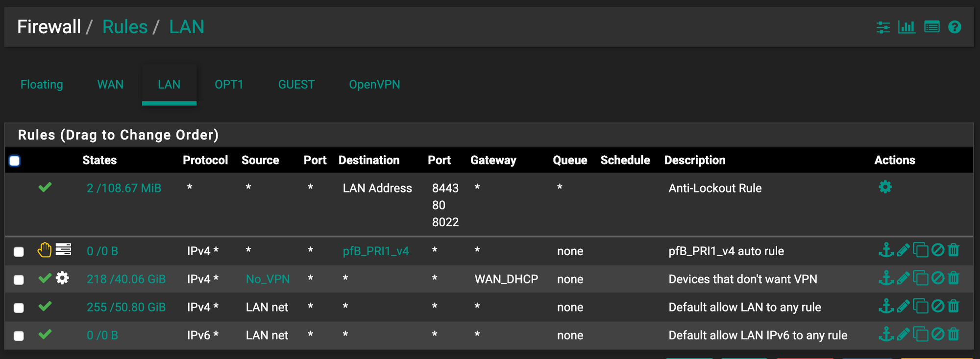Open the pfB_PRI1_v4 destination alias link
Screen dimensions: 980x359
375,251
